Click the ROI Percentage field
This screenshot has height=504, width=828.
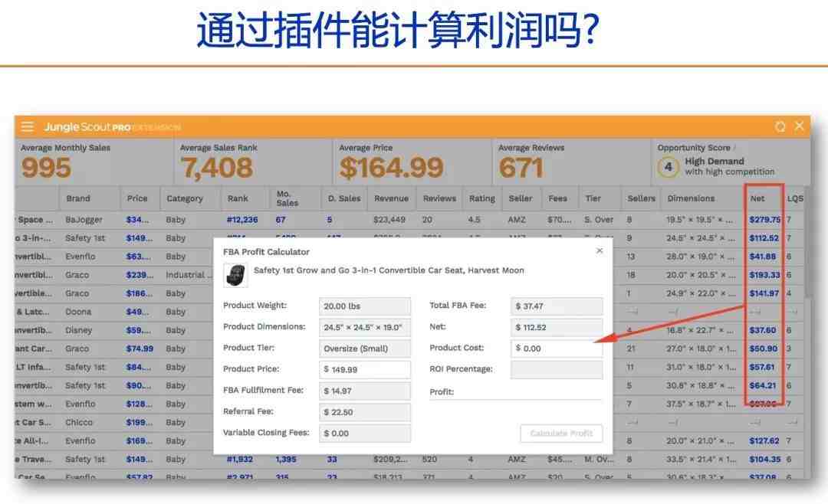(557, 369)
